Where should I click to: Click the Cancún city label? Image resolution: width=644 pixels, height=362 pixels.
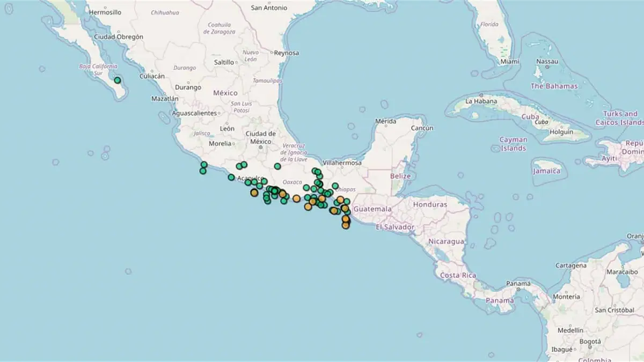coord(421,129)
